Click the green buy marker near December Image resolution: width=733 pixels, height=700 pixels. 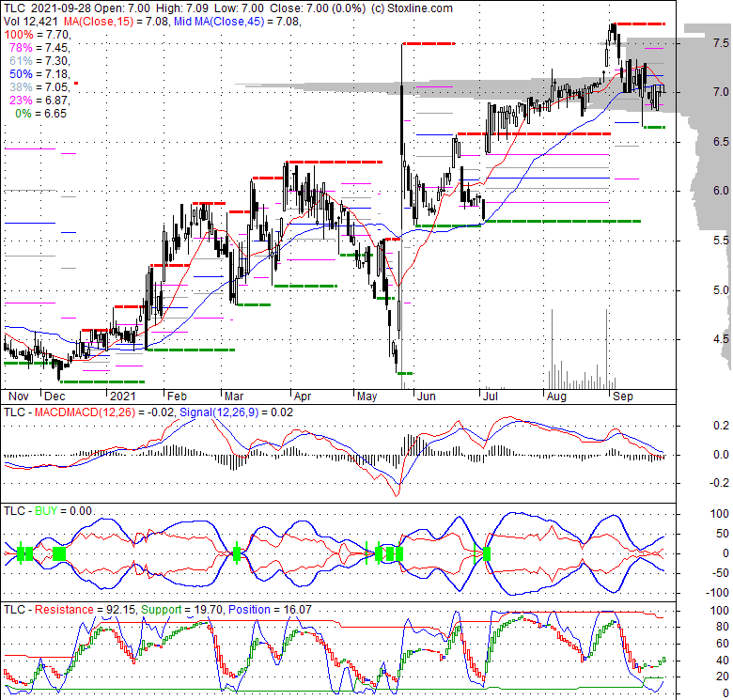pyautogui.click(x=59, y=553)
